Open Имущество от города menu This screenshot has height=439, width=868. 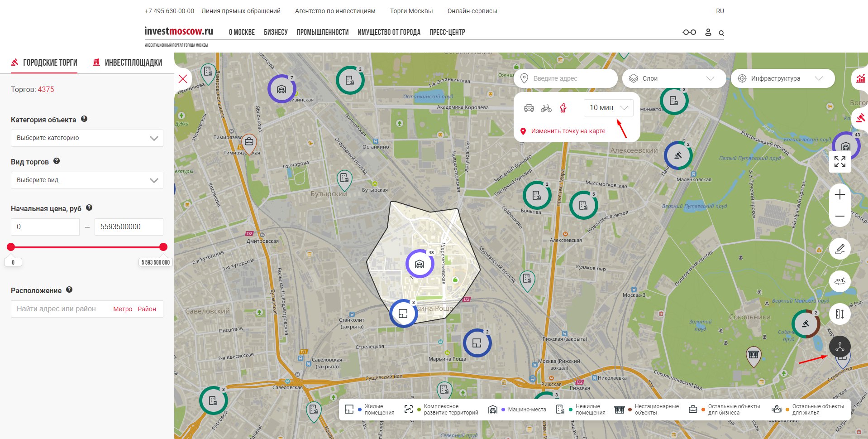389,32
